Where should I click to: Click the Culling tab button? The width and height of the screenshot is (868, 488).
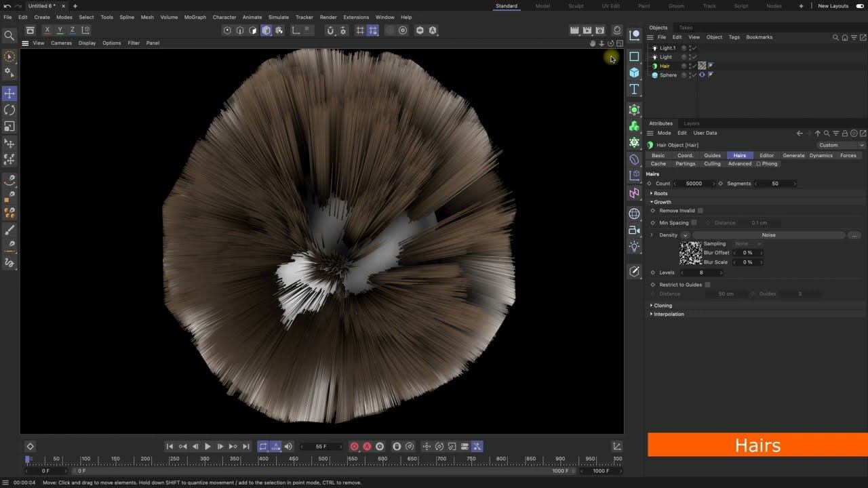(712, 163)
